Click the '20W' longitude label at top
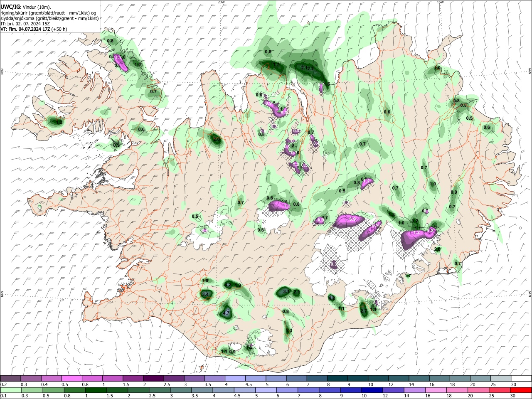532x399 pixels. pos(222,2)
